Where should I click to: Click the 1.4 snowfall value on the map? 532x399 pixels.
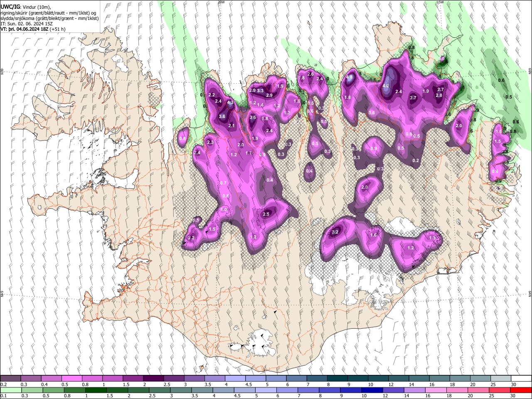(x=260, y=105)
